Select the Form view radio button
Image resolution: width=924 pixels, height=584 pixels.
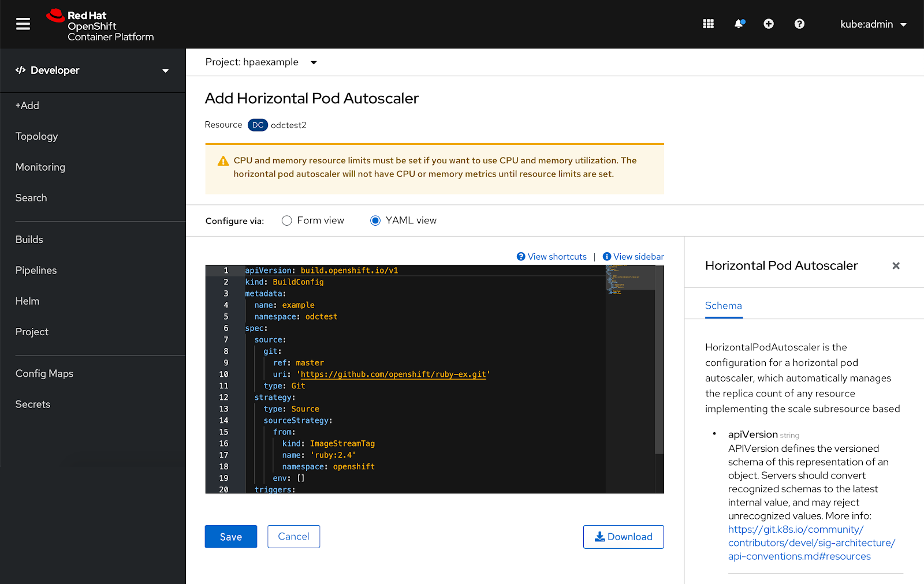click(x=286, y=220)
